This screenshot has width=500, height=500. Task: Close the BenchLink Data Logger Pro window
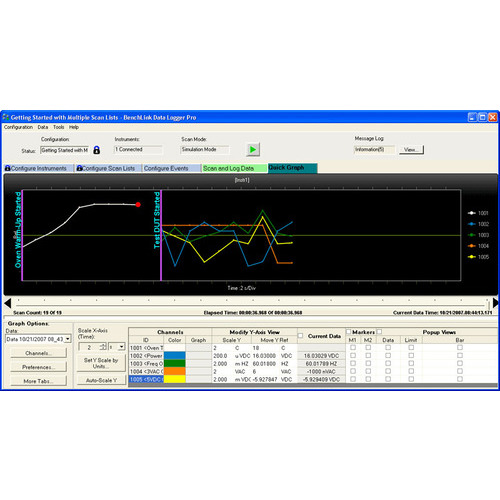(492, 117)
